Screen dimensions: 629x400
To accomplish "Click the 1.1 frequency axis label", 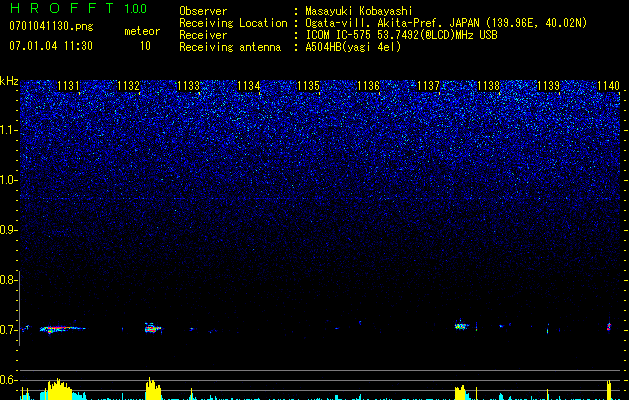I will click(x=8, y=130).
